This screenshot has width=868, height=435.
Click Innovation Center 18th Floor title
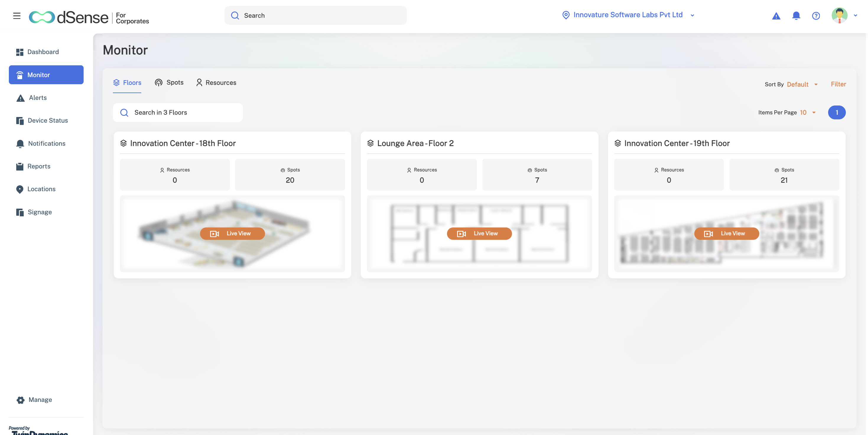tap(183, 144)
